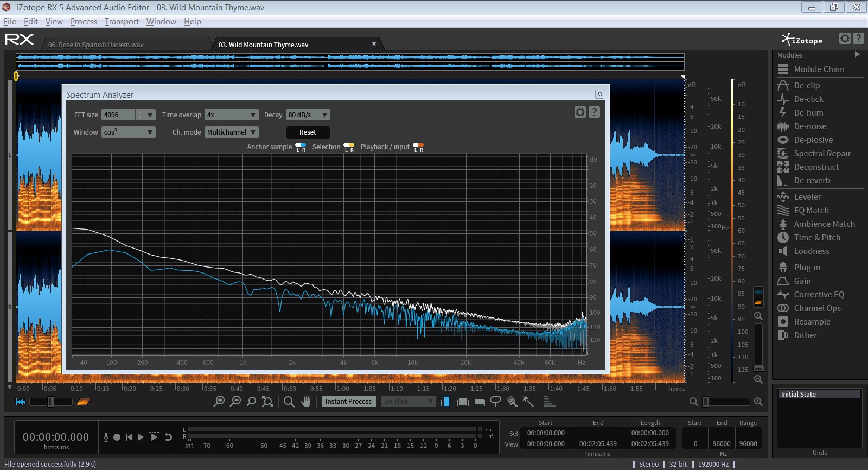Viewport: 868px width, 470px height.
Task: Expand the Modules panel arrow
Action: [x=857, y=54]
